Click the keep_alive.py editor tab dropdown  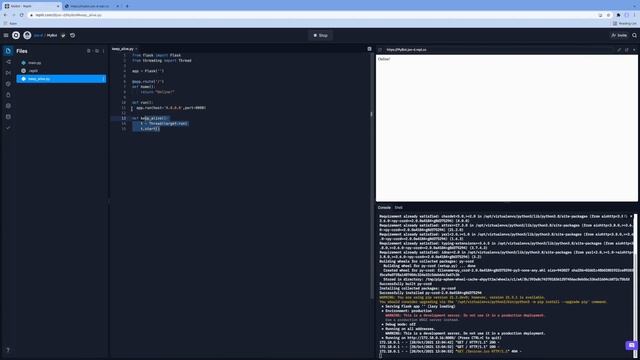pos(136,49)
